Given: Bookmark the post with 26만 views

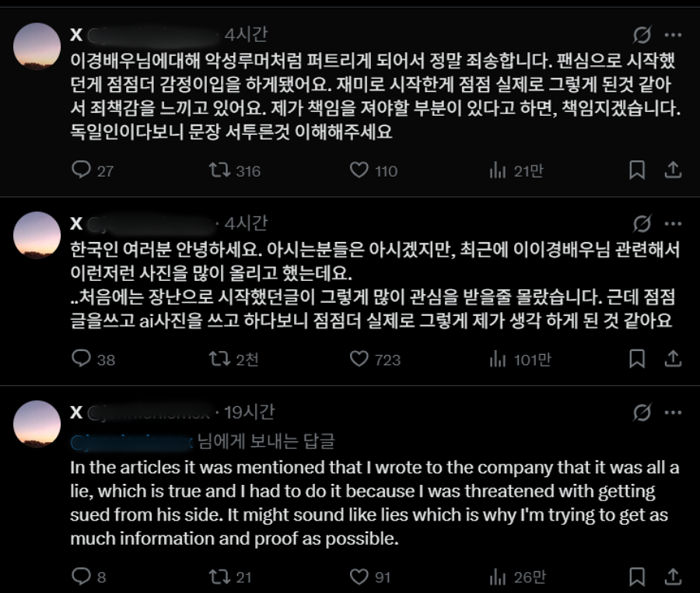Looking at the screenshot, I should tap(637, 577).
